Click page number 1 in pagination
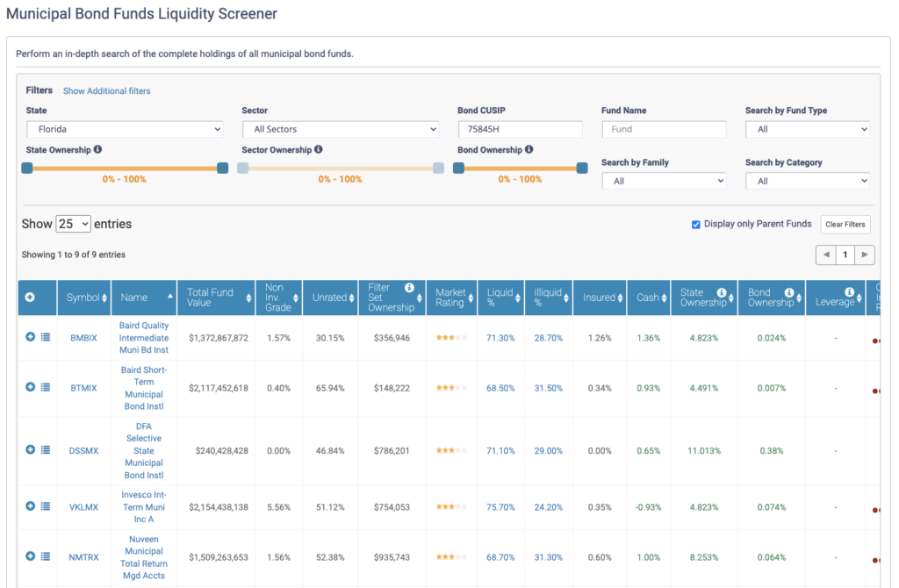Viewport: 899px width, 588px height. [845, 255]
